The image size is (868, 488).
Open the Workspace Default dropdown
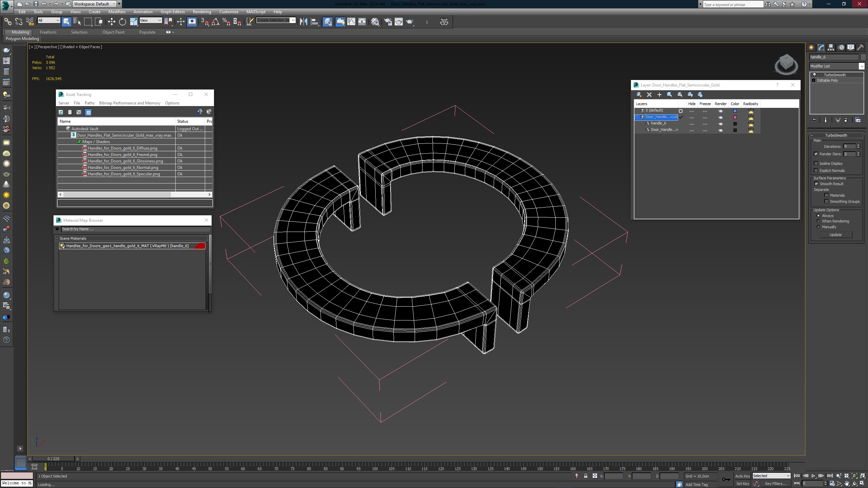[95, 4]
